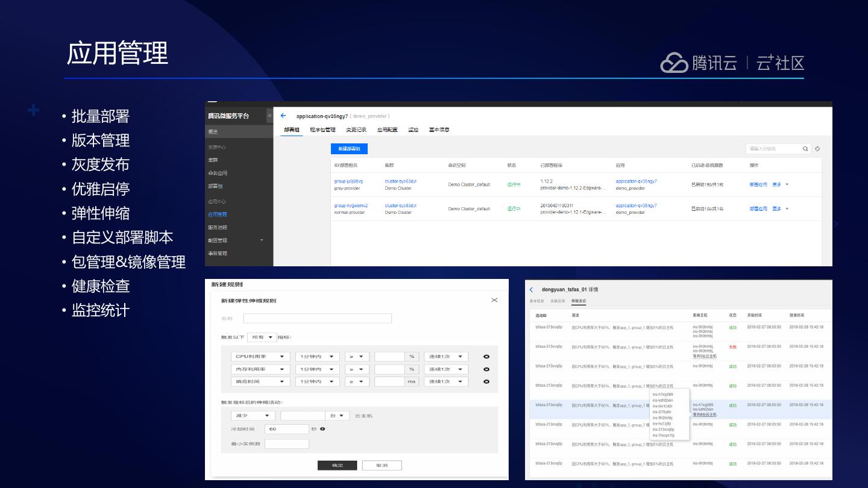Open the 应用配置 tab
The image size is (868, 488).
[387, 130]
